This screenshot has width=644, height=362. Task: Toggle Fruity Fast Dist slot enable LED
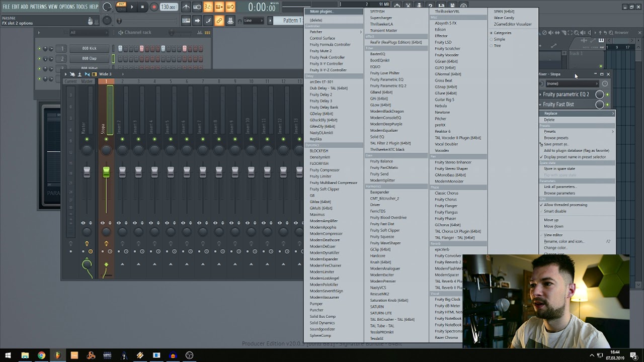pos(607,105)
